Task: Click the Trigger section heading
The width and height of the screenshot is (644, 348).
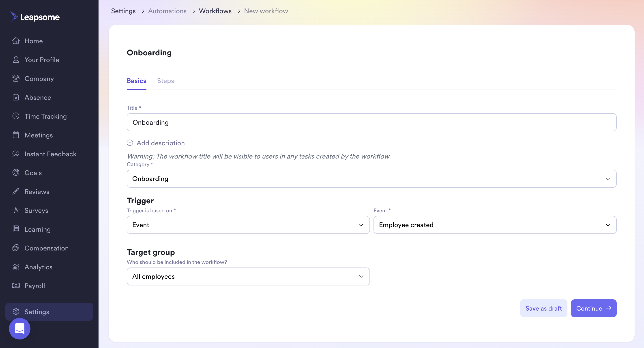Action: tap(140, 200)
